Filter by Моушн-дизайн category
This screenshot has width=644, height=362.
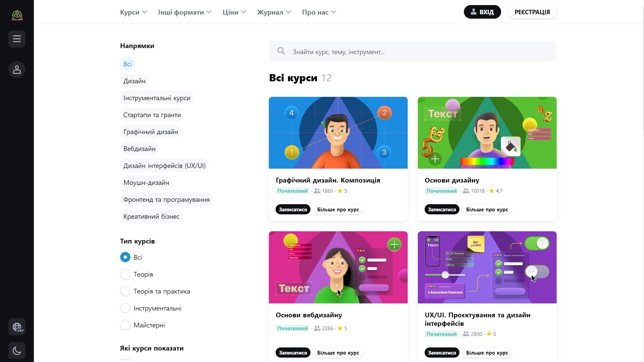[146, 183]
